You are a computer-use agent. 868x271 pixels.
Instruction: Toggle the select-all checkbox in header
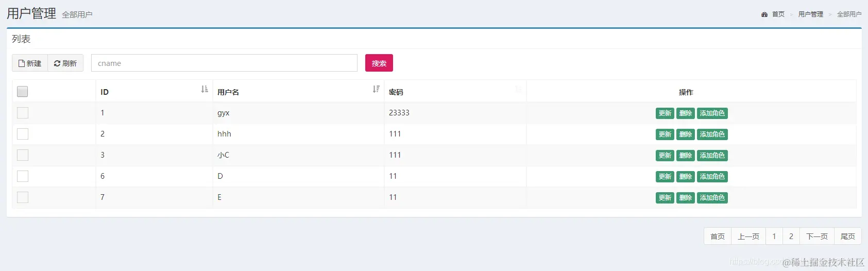[x=22, y=92]
